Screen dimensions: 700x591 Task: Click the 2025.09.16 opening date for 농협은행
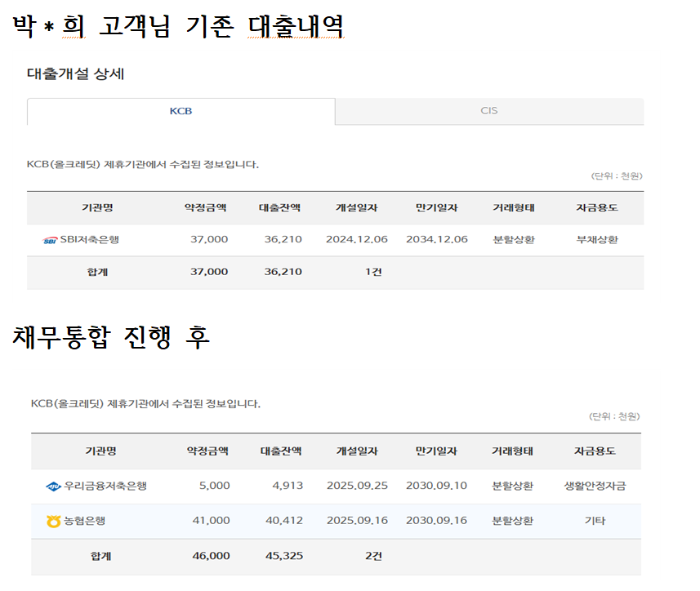click(x=356, y=521)
